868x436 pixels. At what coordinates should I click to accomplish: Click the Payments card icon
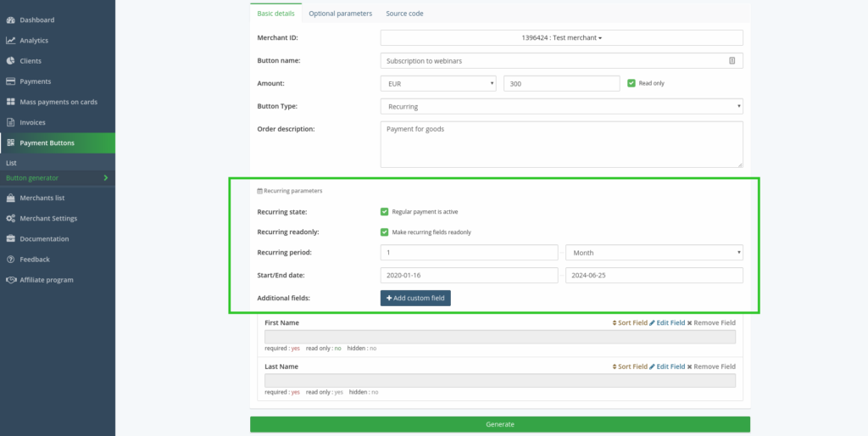pos(10,81)
